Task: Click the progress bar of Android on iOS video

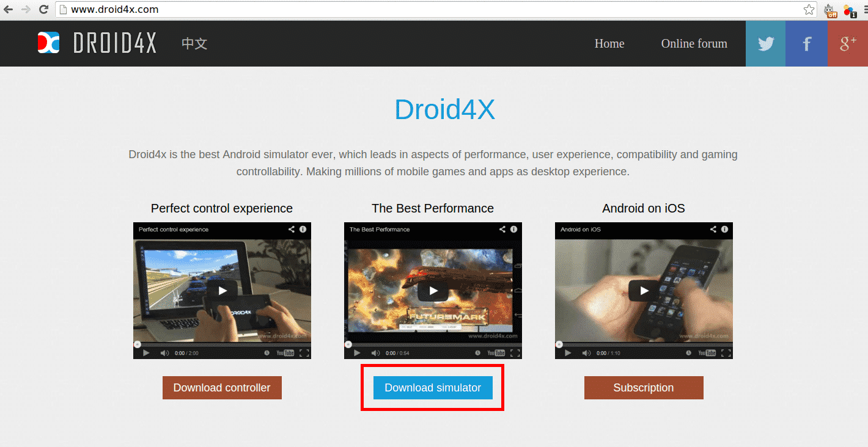Action: 644,344
